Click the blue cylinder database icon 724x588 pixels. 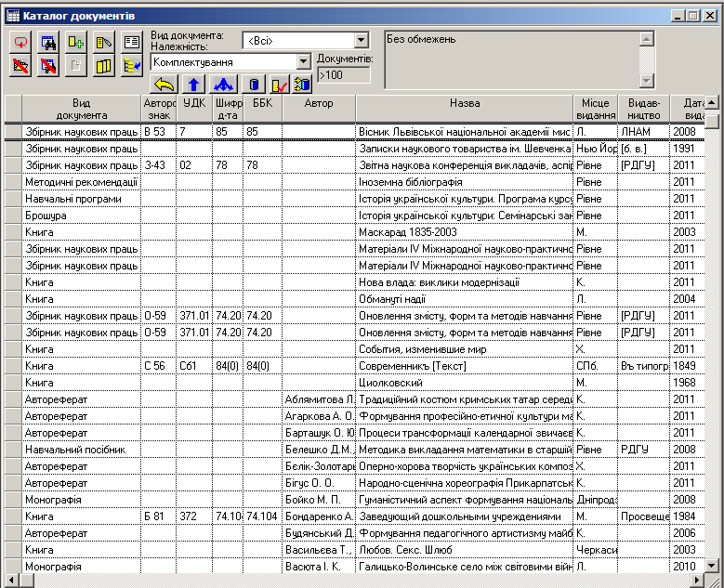point(254,85)
